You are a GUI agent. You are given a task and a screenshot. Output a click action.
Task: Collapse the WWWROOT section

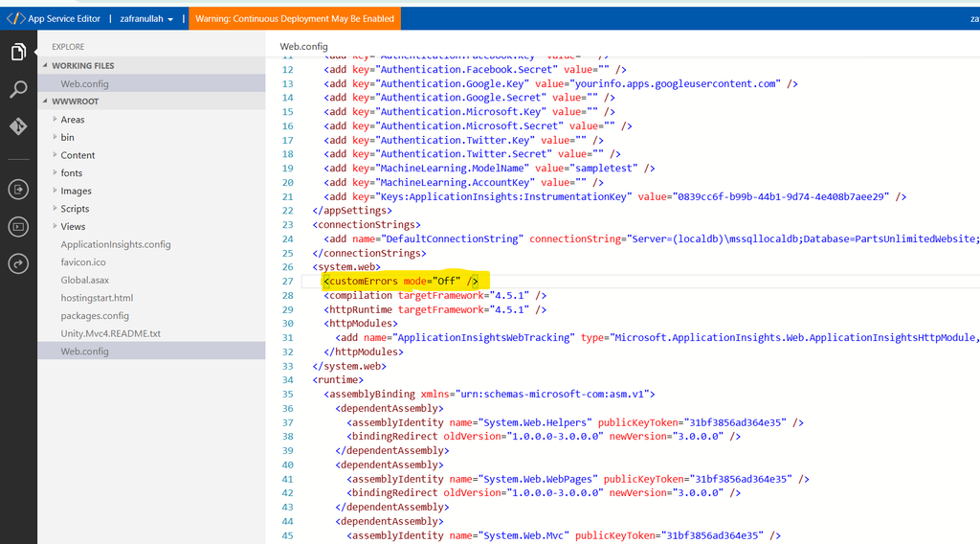45,101
